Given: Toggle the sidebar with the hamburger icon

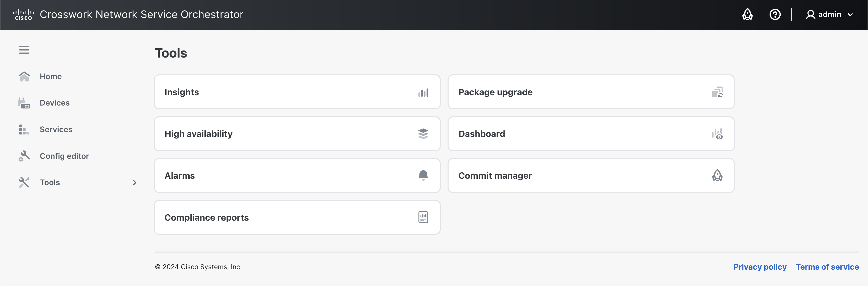Looking at the screenshot, I should (24, 50).
